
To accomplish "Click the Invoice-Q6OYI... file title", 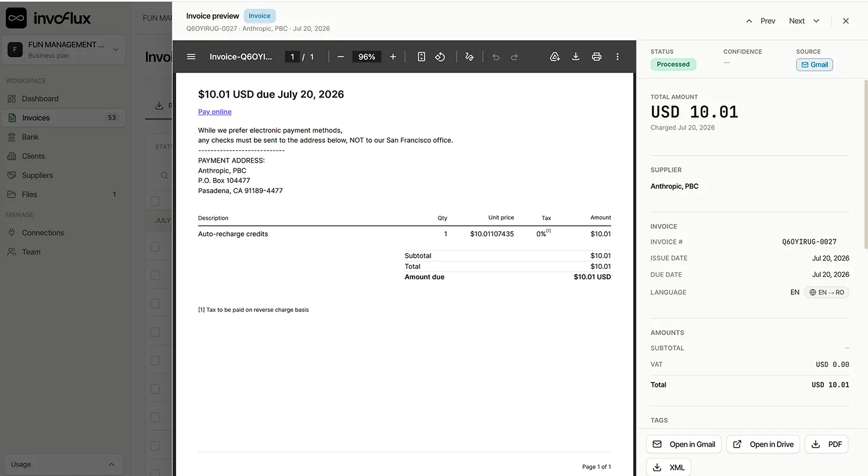I will (241, 57).
